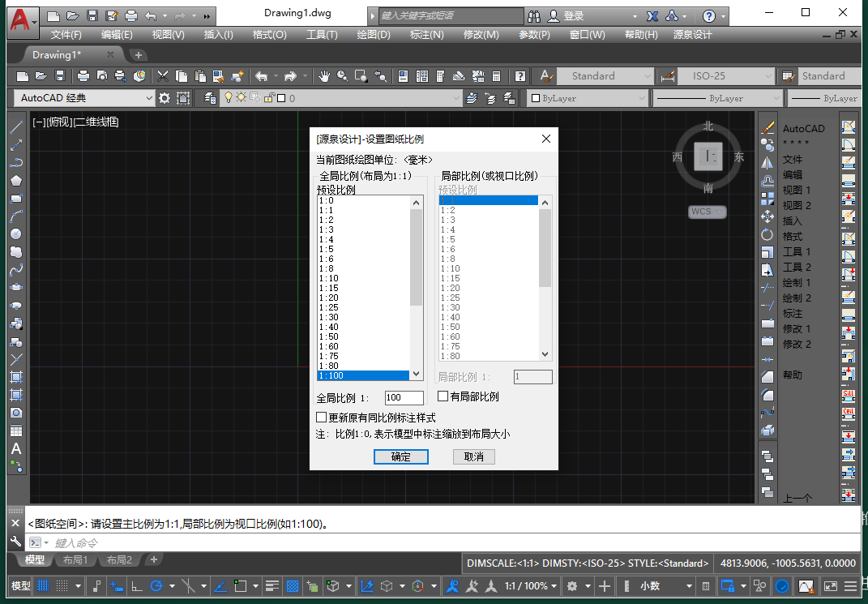The width and height of the screenshot is (868, 604).
Task: Click 登录 sign-in button
Action: [x=566, y=16]
